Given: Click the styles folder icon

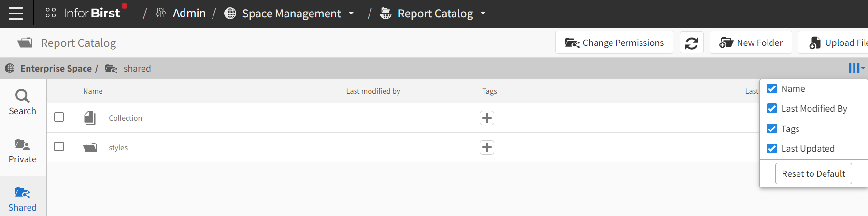Looking at the screenshot, I should (90, 147).
